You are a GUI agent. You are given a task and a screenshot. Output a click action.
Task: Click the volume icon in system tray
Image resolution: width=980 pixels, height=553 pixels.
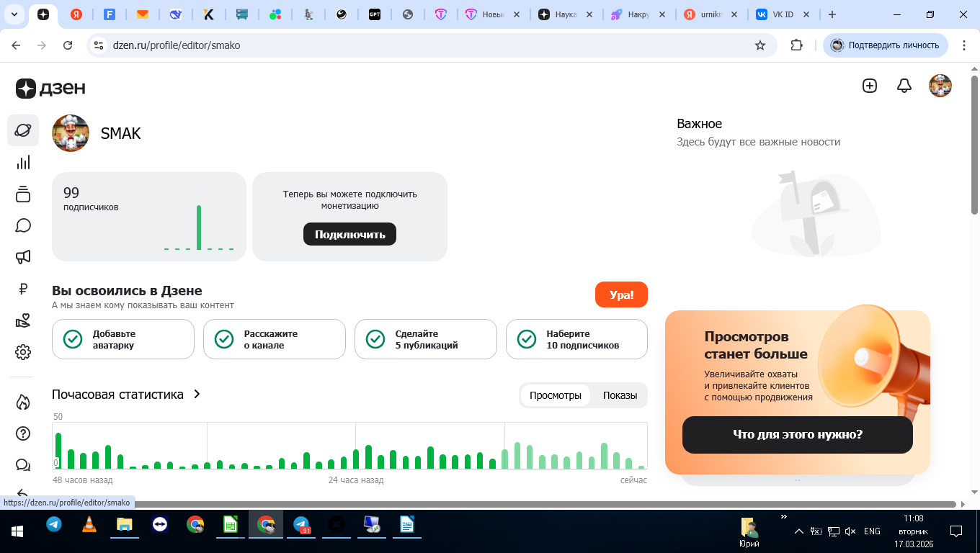[x=850, y=531]
